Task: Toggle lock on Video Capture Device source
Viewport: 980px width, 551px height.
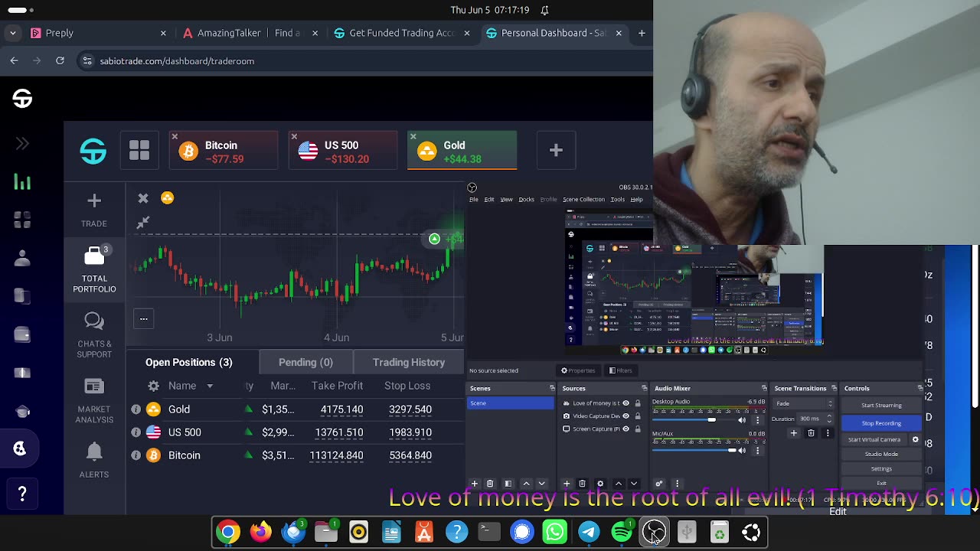Action: [x=637, y=416]
